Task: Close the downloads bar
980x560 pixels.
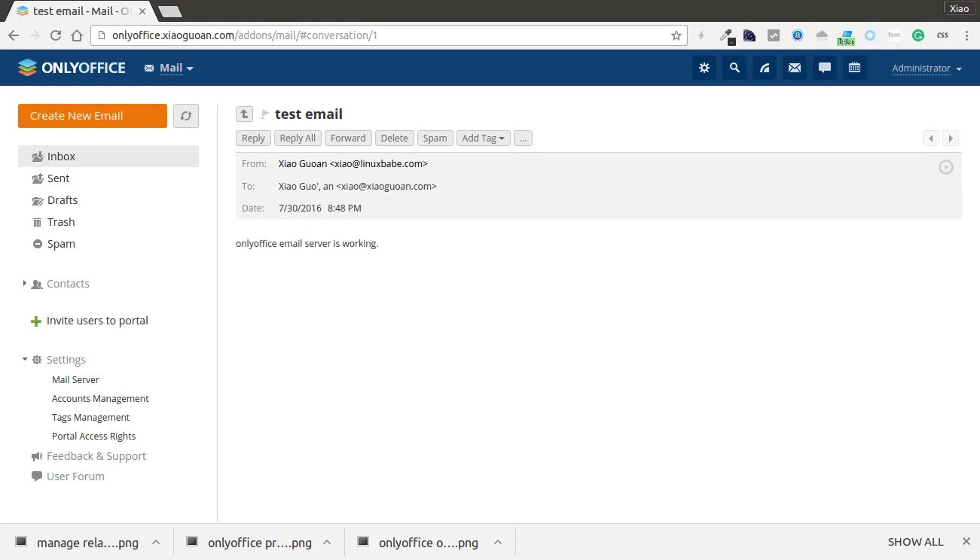Action: tap(966, 542)
